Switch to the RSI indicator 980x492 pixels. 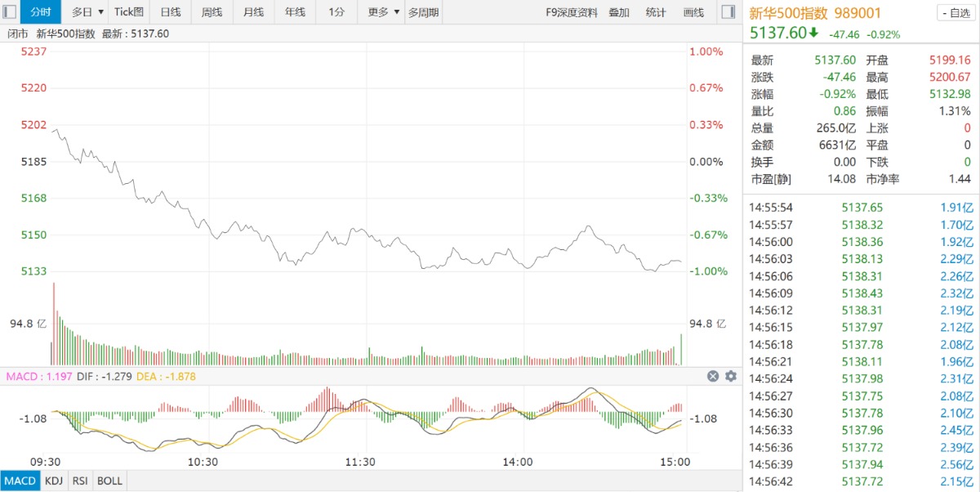click(x=80, y=481)
